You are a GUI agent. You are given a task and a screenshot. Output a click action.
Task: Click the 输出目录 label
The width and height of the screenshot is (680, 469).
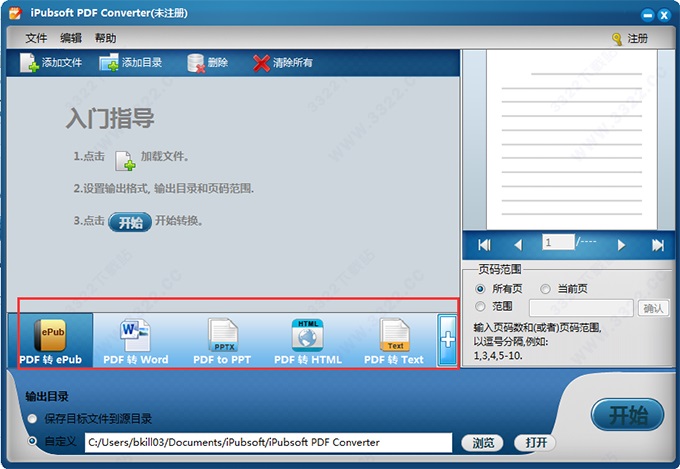[x=47, y=396]
